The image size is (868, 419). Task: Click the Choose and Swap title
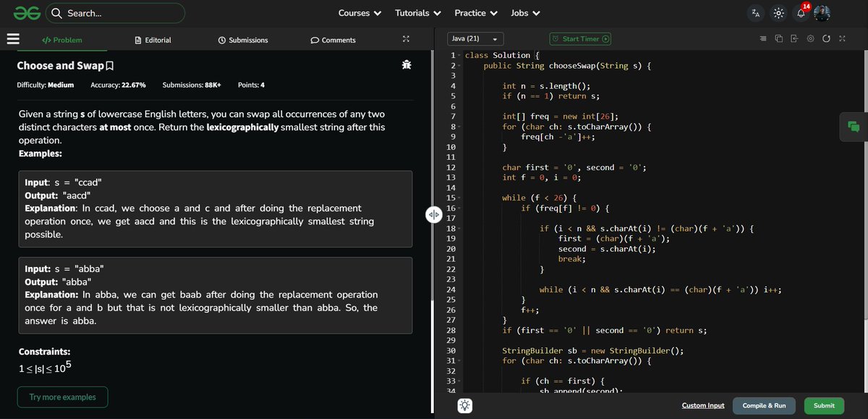(61, 66)
